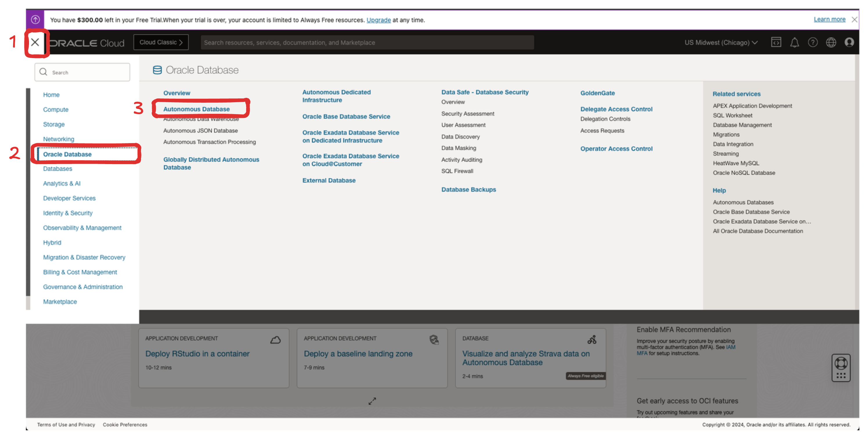
Task: Click the expand arrows icon below cards
Action: tap(372, 401)
